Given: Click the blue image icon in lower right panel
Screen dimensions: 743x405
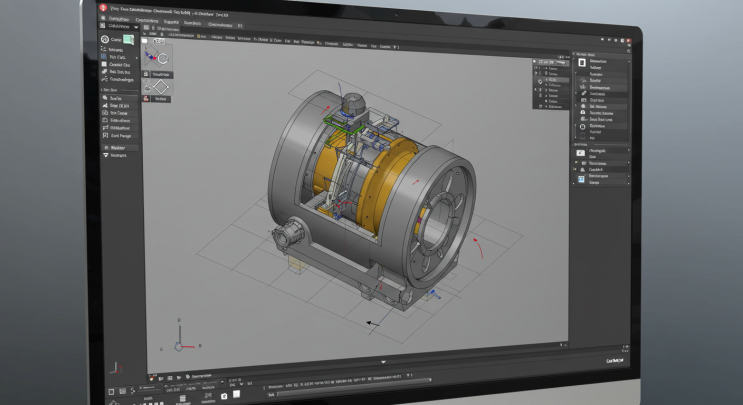Looking at the screenshot, I should point(581,179).
